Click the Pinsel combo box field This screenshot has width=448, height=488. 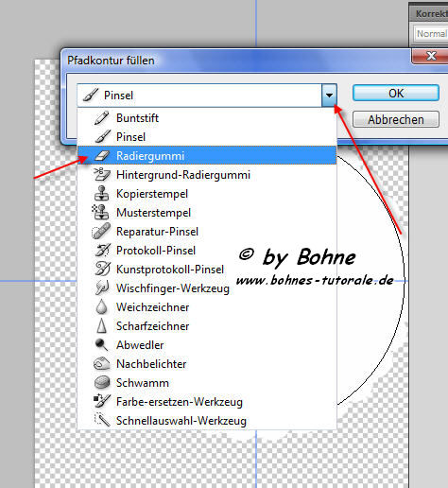[x=207, y=96]
